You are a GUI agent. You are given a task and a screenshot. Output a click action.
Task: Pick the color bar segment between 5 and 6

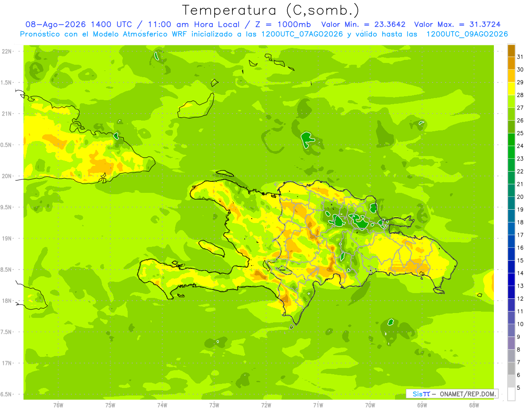511,381
